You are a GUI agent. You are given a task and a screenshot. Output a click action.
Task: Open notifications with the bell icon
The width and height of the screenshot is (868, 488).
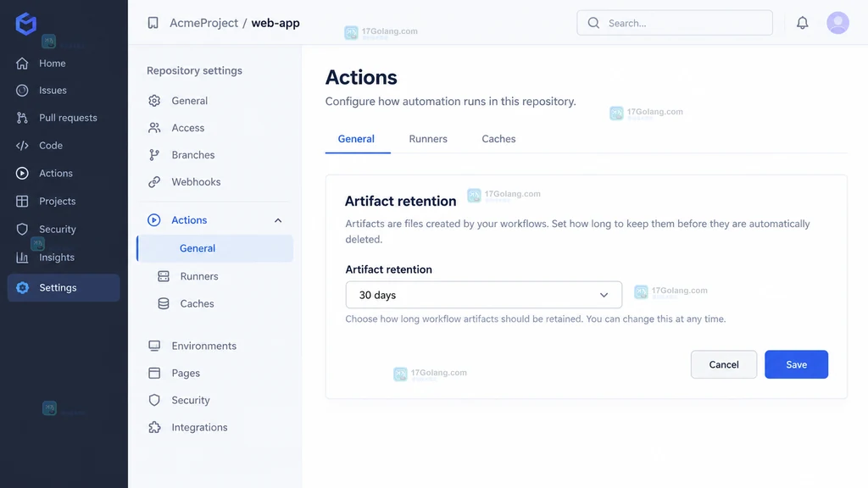[x=802, y=23]
